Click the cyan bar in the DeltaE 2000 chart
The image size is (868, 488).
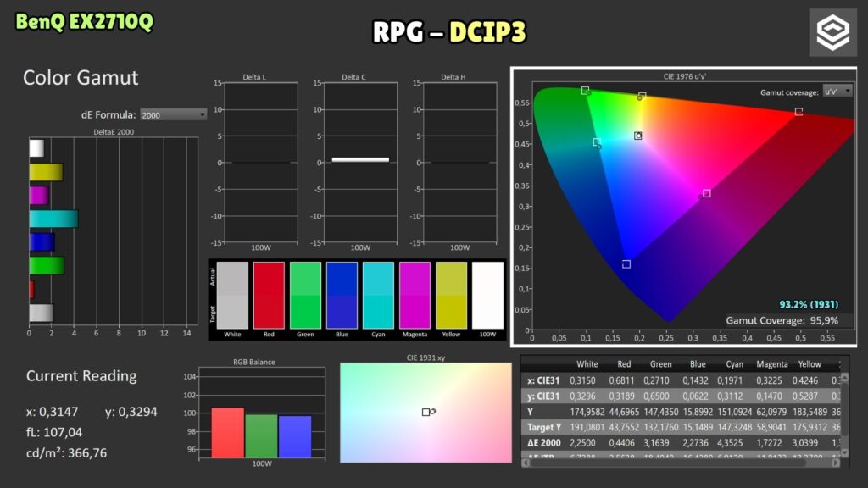[53, 219]
